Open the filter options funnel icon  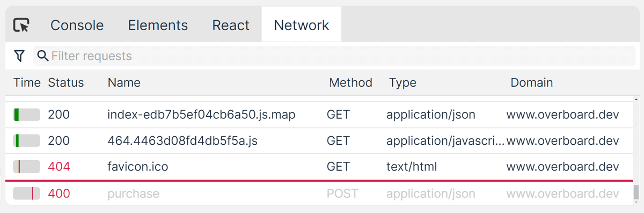click(x=19, y=55)
